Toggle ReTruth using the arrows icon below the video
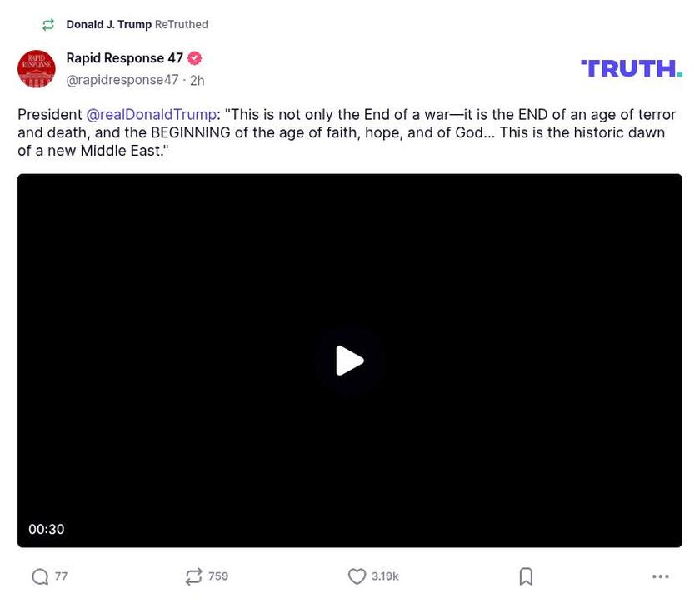 click(x=193, y=576)
